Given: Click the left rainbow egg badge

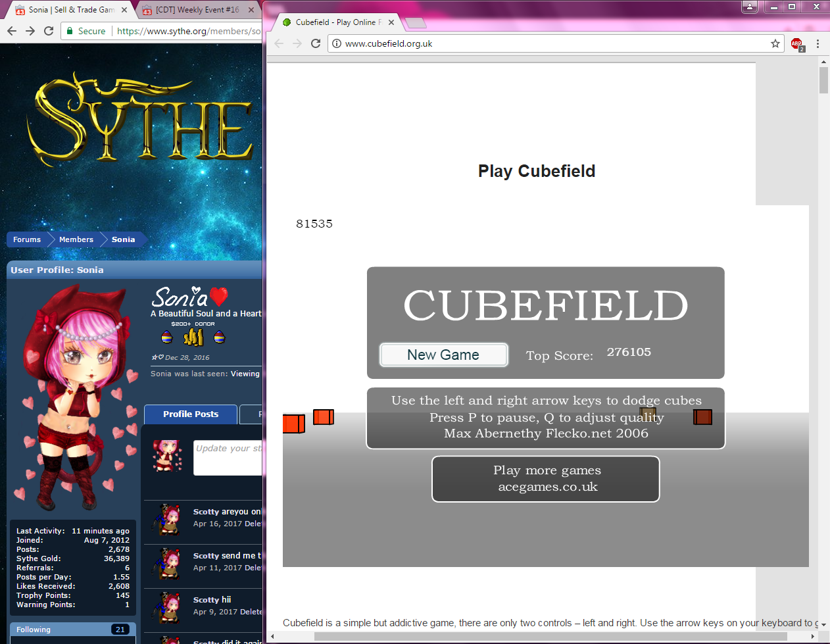Looking at the screenshot, I should 167,337.
